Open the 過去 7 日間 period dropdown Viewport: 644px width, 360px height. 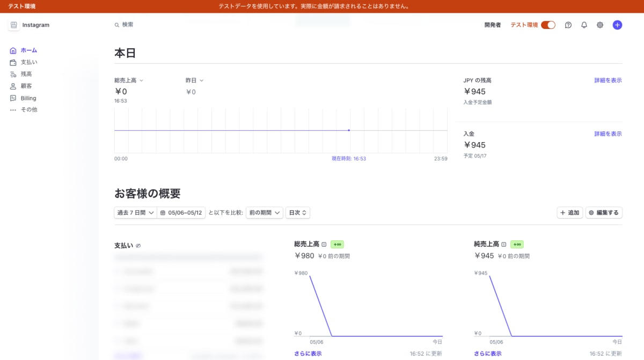click(x=135, y=212)
